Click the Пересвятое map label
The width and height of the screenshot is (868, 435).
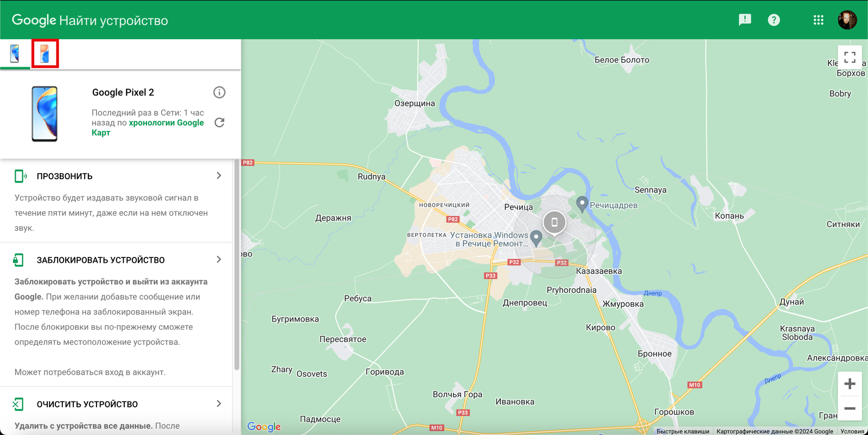coord(343,339)
